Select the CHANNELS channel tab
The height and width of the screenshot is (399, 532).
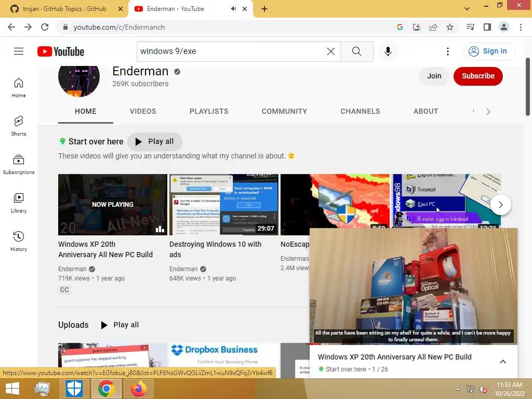[361, 111]
